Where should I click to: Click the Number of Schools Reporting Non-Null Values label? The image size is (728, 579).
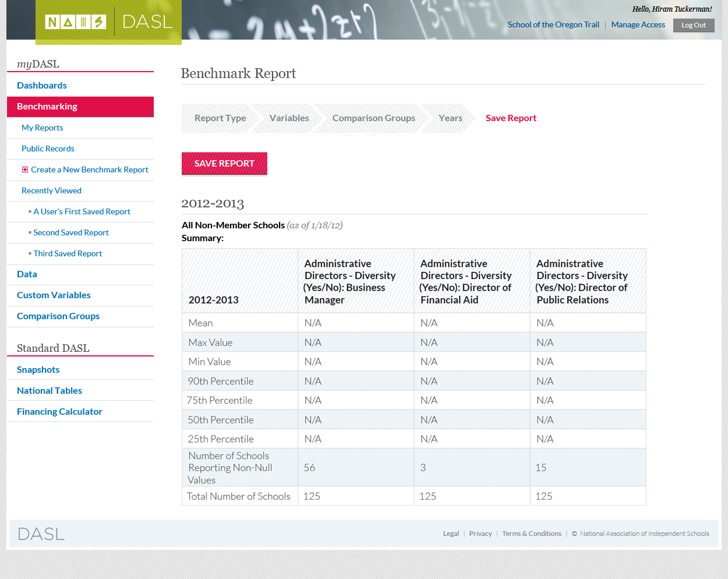[x=230, y=468]
